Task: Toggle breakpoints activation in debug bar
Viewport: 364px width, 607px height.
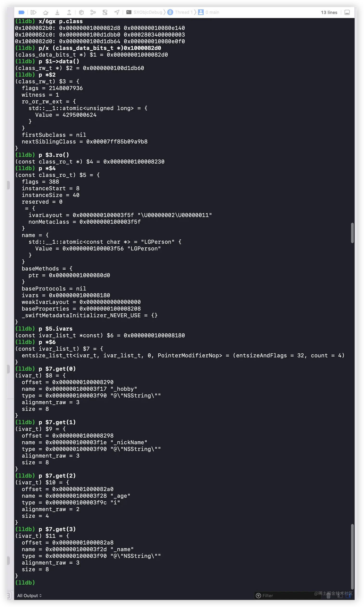Action: [22, 12]
